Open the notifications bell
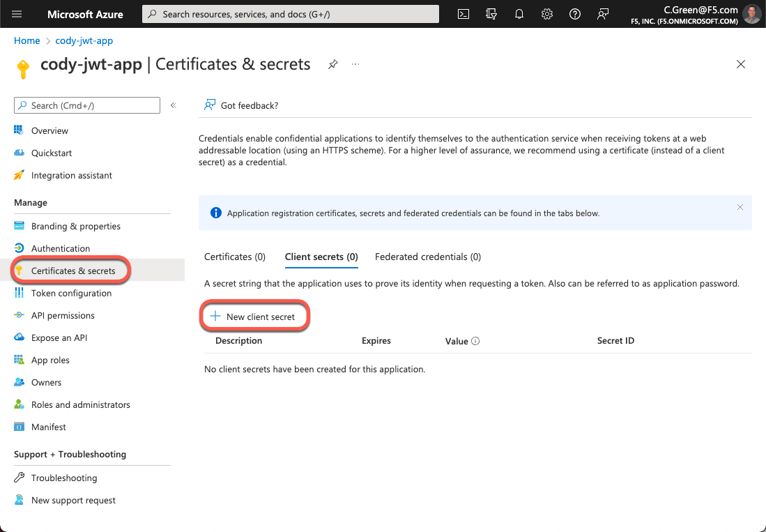This screenshot has width=766, height=532. pyautogui.click(x=519, y=14)
